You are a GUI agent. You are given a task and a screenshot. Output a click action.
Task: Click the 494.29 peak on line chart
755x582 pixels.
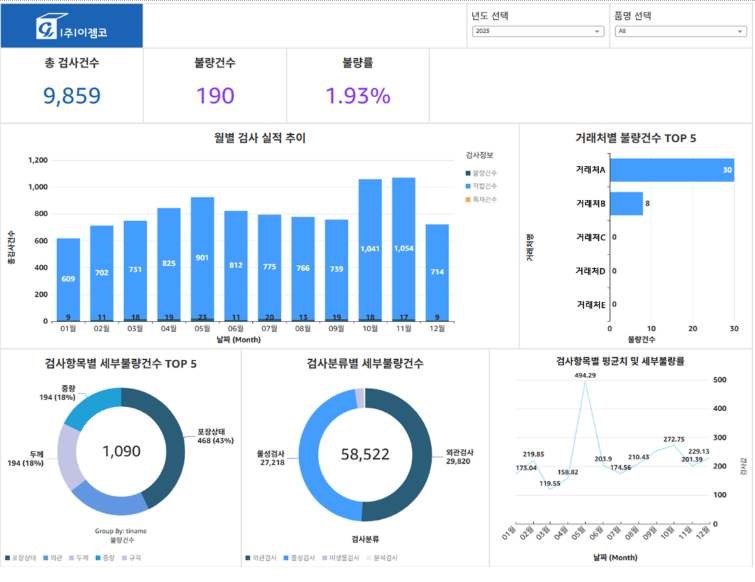586,381
